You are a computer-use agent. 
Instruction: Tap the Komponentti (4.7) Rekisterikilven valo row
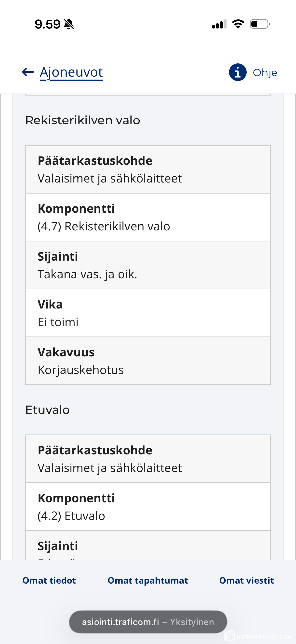pos(148,217)
